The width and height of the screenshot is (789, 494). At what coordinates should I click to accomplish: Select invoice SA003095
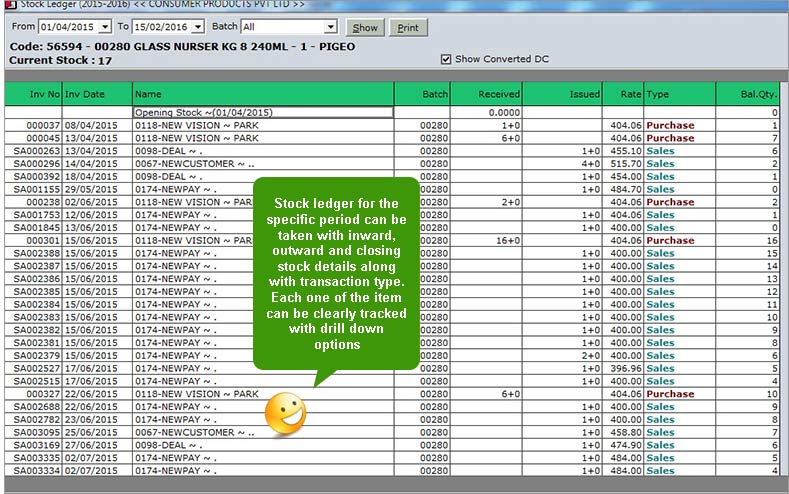(37, 433)
